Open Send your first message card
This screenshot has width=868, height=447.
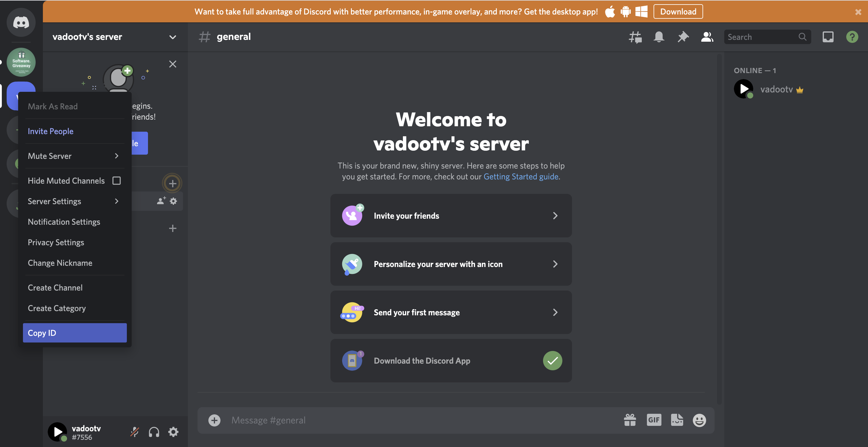451,312
